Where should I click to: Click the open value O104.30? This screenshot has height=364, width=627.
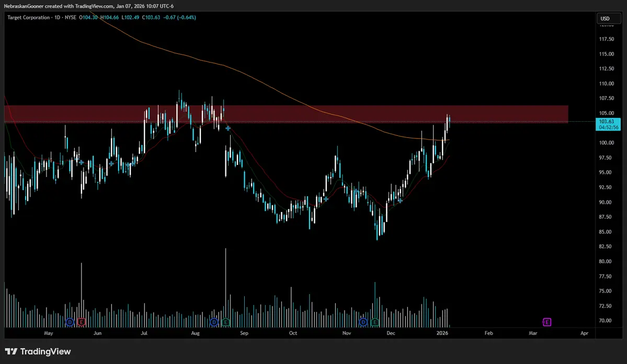tap(88, 18)
